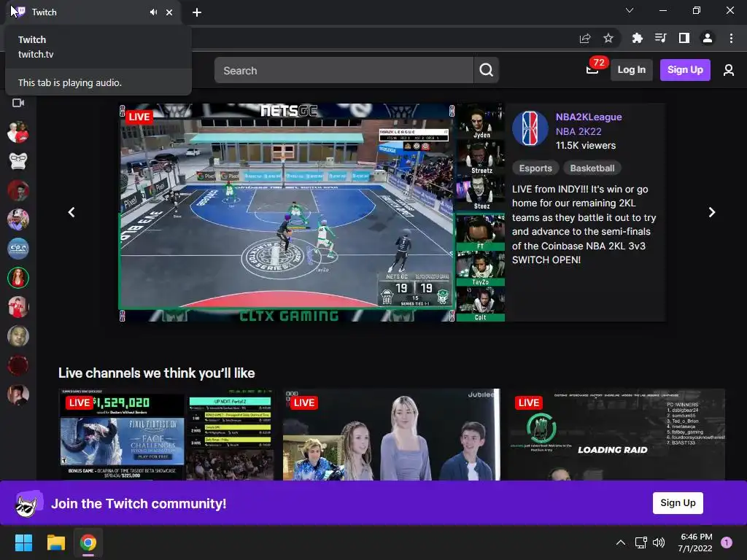Open Loading Raid live stream thumbnail
Image resolution: width=747 pixels, height=560 pixels.
(616, 435)
